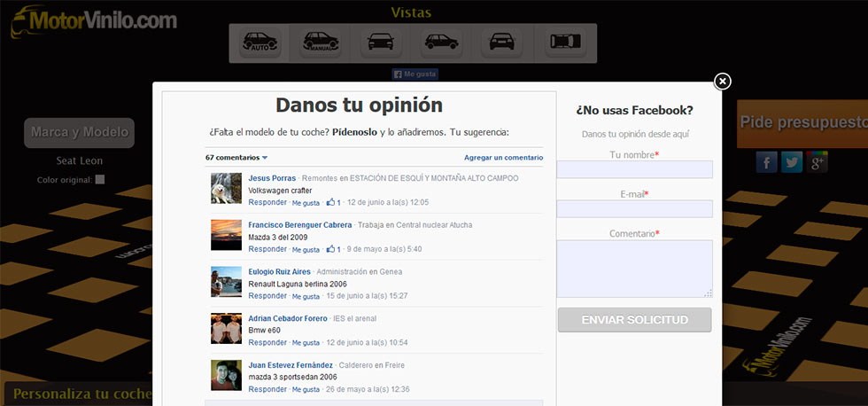Select the MANUAL car view icon
The height and width of the screenshot is (406, 868).
321,43
